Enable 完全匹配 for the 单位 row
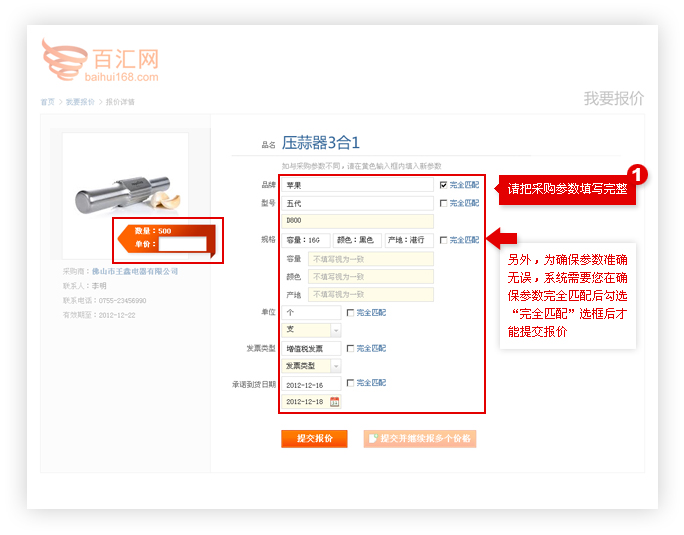 pos(350,313)
